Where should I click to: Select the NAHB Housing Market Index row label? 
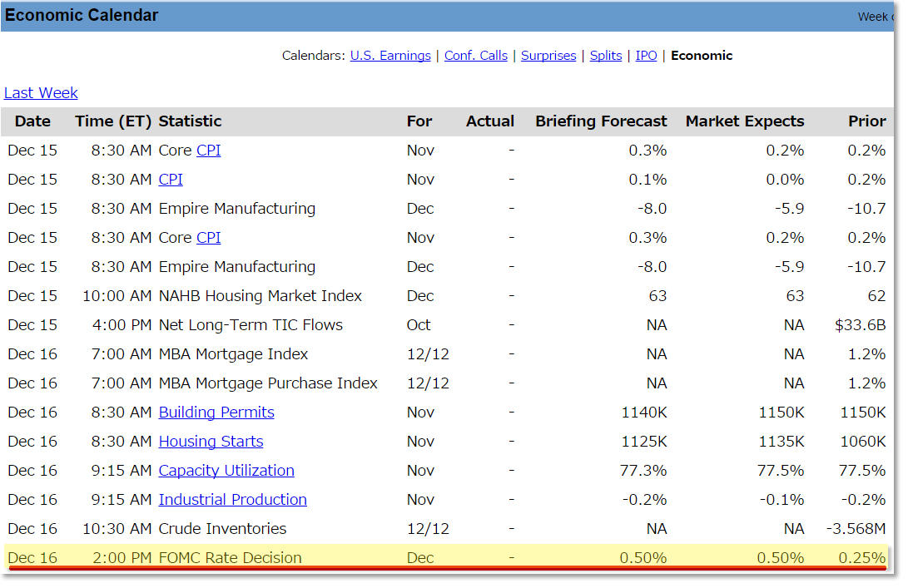pos(260,296)
